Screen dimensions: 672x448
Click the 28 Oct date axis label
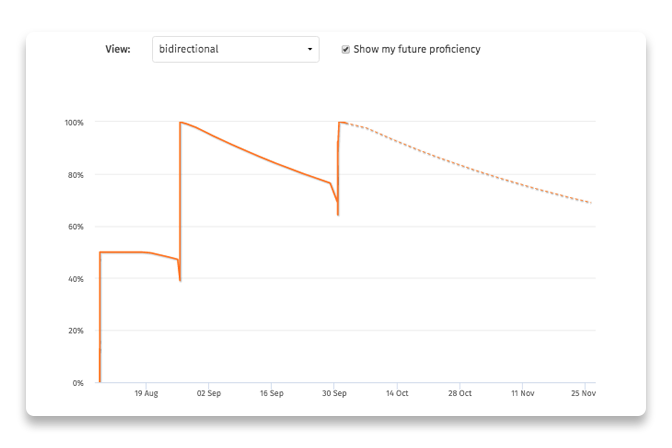coord(460,393)
